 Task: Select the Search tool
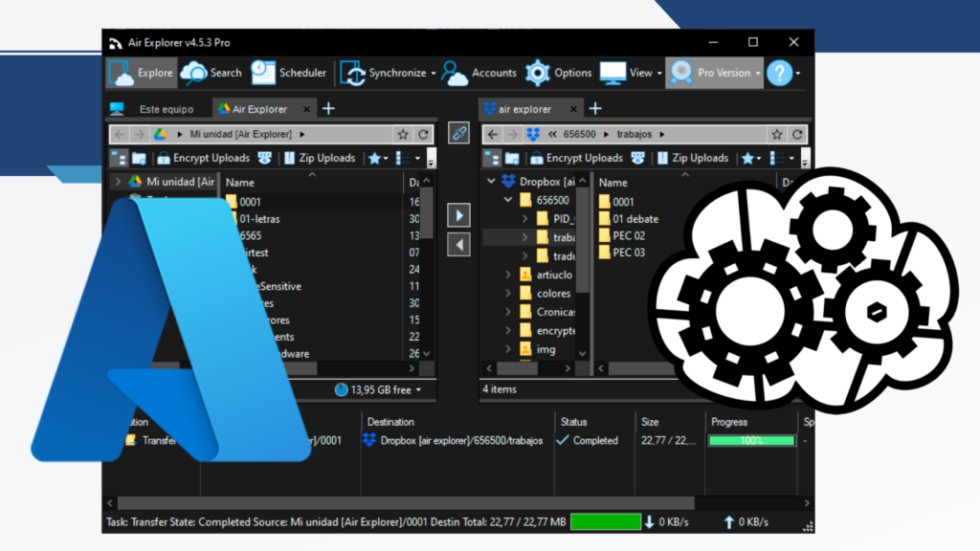(x=212, y=72)
